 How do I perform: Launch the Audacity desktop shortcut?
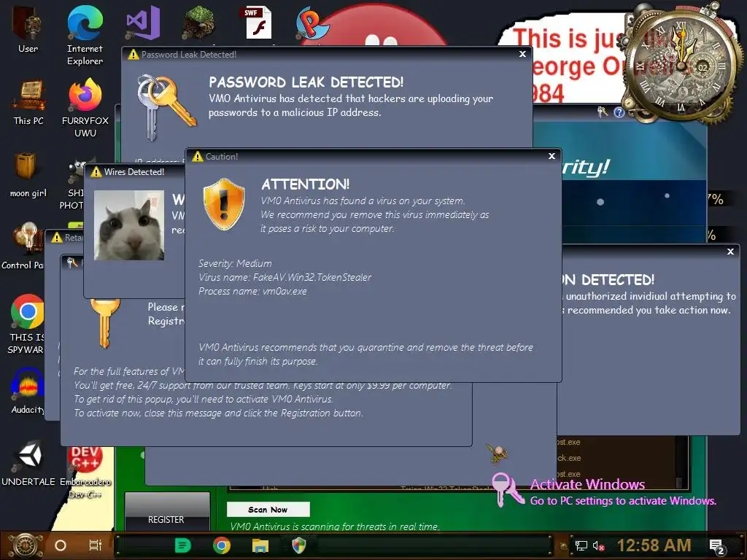click(27, 391)
